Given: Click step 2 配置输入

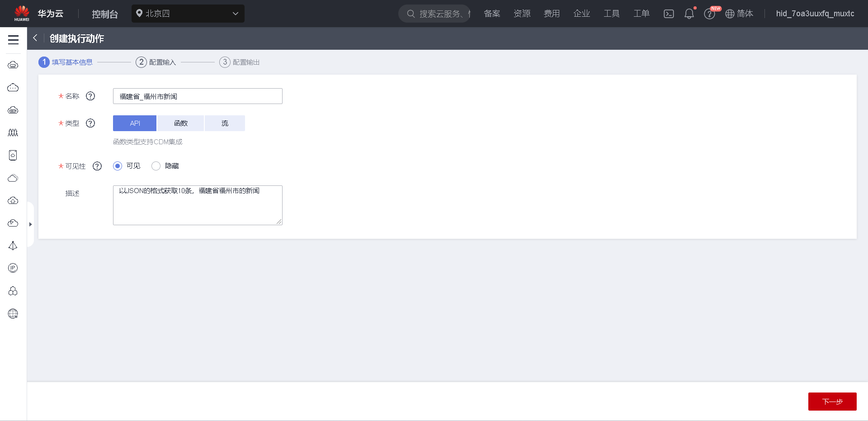Looking at the screenshot, I should click(x=156, y=62).
